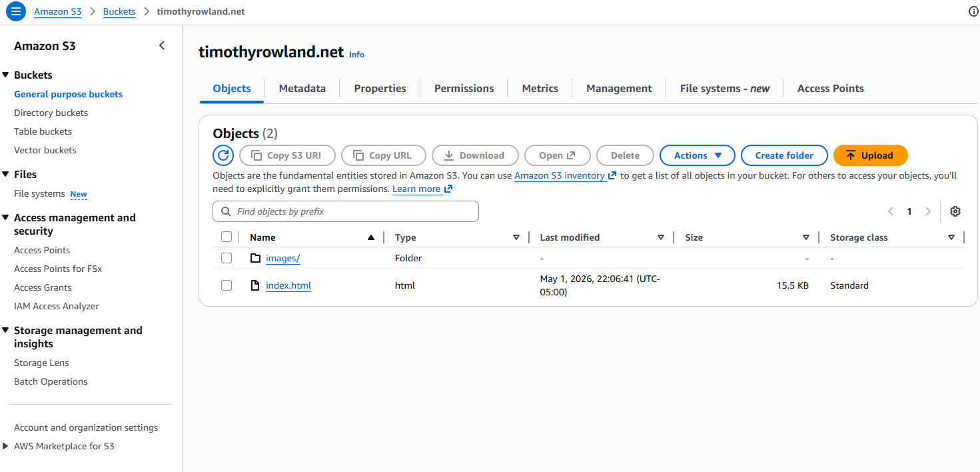Go to previous page arrow in pagination
Image resolution: width=980 pixels, height=472 pixels.
[x=891, y=211]
